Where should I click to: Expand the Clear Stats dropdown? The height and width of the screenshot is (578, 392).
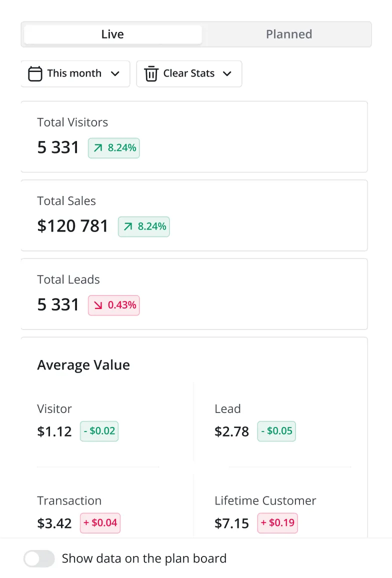point(189,74)
